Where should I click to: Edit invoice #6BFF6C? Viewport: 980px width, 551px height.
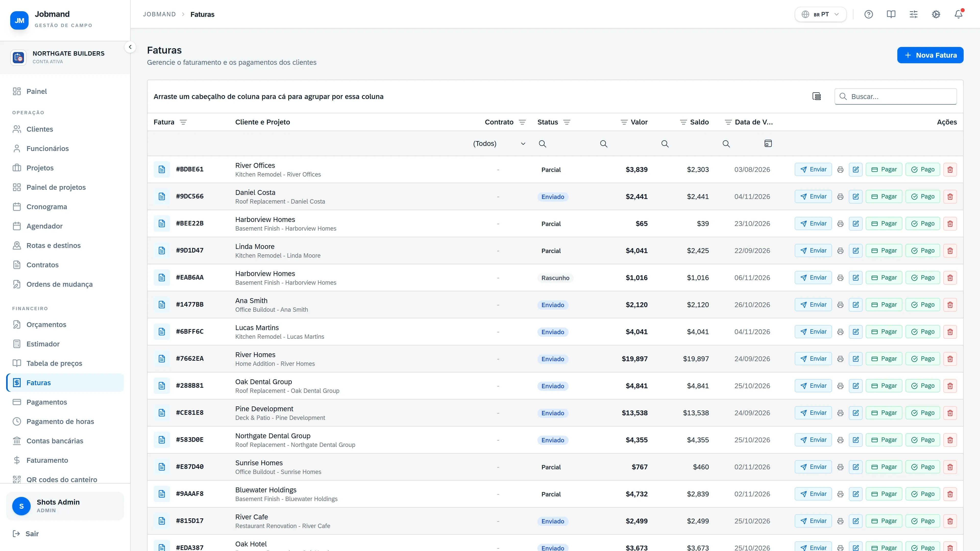(856, 332)
